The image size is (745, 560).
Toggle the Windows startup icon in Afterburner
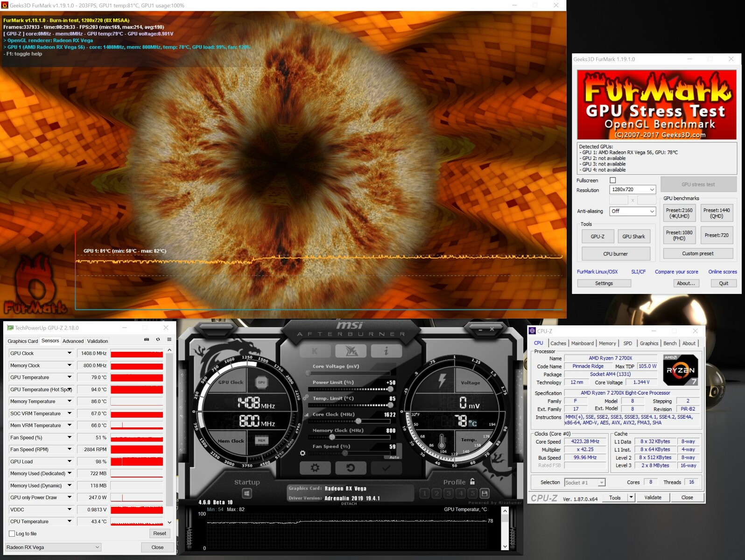(x=247, y=493)
